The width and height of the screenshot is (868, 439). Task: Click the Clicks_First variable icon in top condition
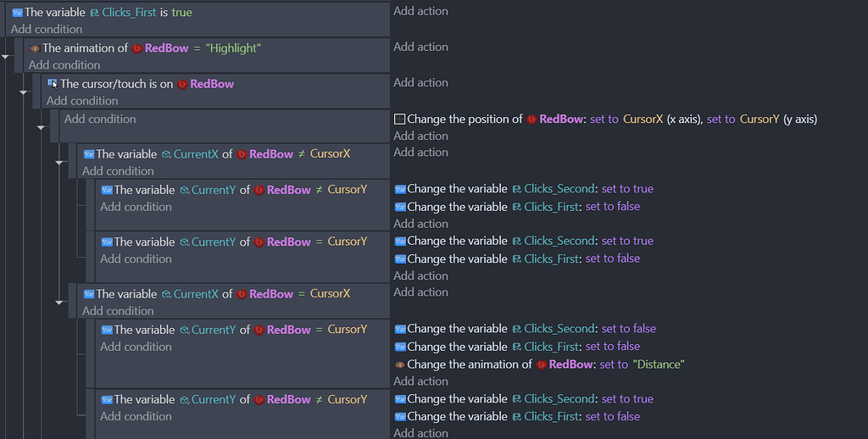click(95, 12)
